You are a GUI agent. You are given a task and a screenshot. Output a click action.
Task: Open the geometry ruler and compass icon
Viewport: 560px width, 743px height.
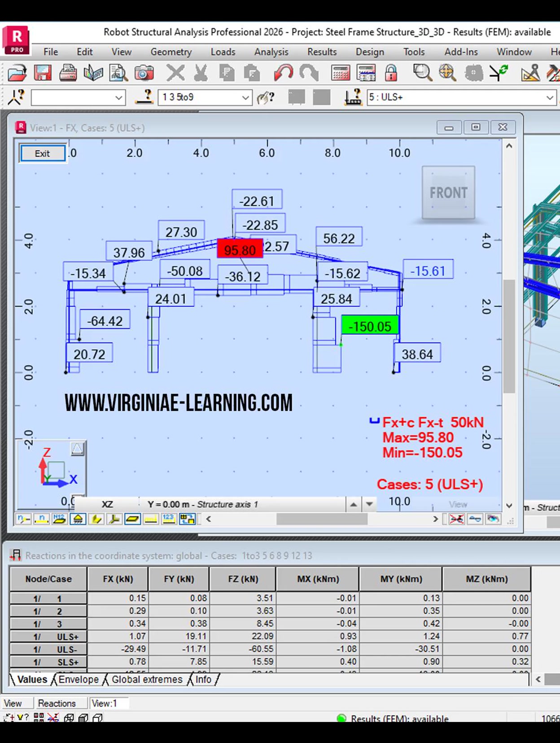(530, 73)
